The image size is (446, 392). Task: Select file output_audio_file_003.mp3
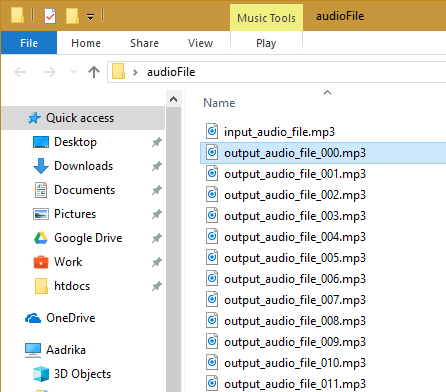coord(295,216)
